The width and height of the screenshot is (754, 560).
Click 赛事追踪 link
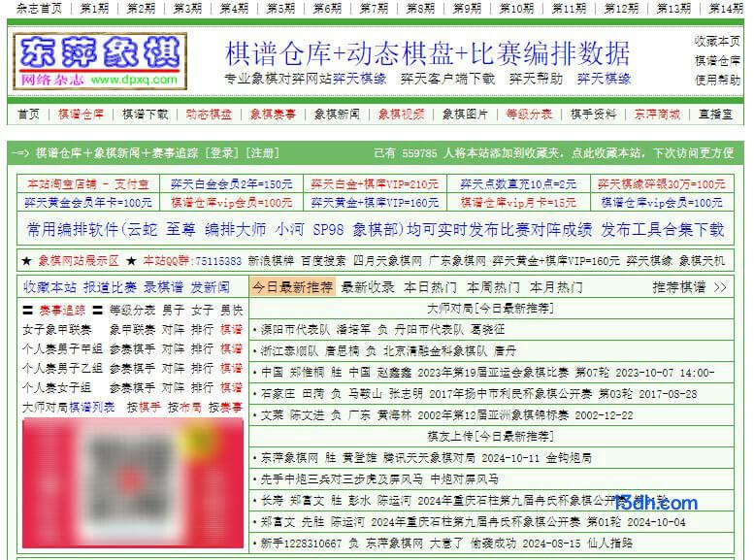62,311
